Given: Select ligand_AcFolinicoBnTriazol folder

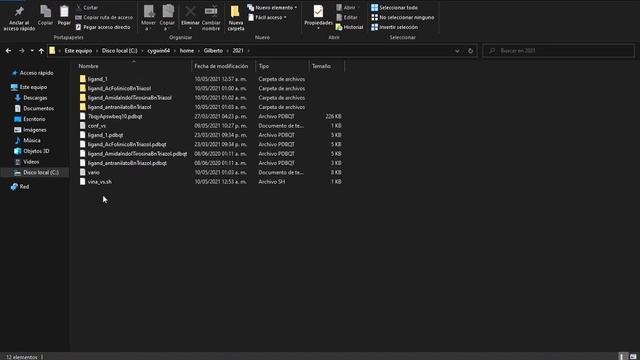Looking at the screenshot, I should click(x=119, y=88).
